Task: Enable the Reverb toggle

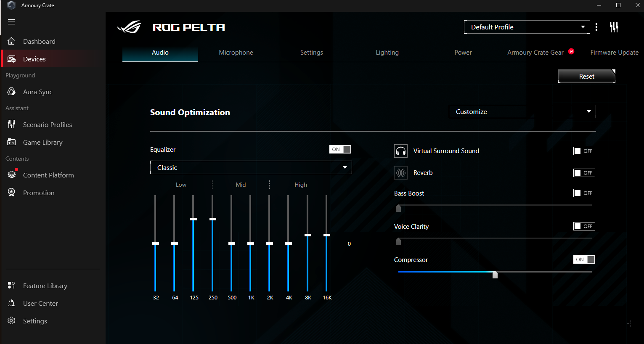Action: point(584,173)
